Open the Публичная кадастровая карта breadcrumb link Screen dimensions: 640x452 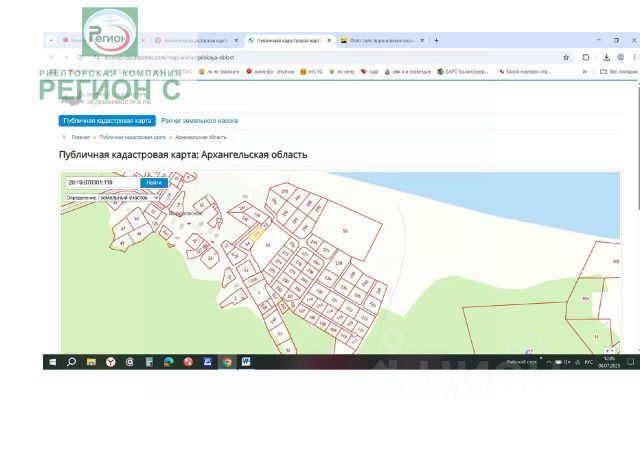pyautogui.click(x=133, y=137)
